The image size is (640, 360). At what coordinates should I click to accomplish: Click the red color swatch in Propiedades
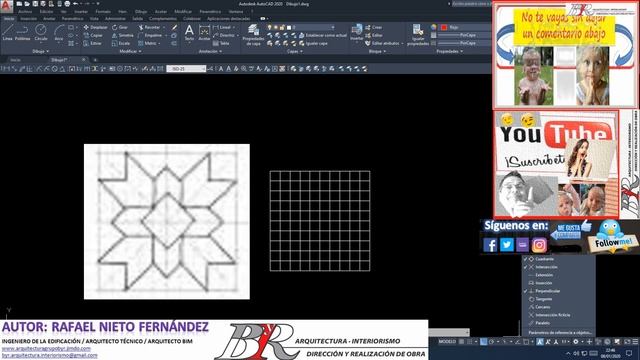444,27
